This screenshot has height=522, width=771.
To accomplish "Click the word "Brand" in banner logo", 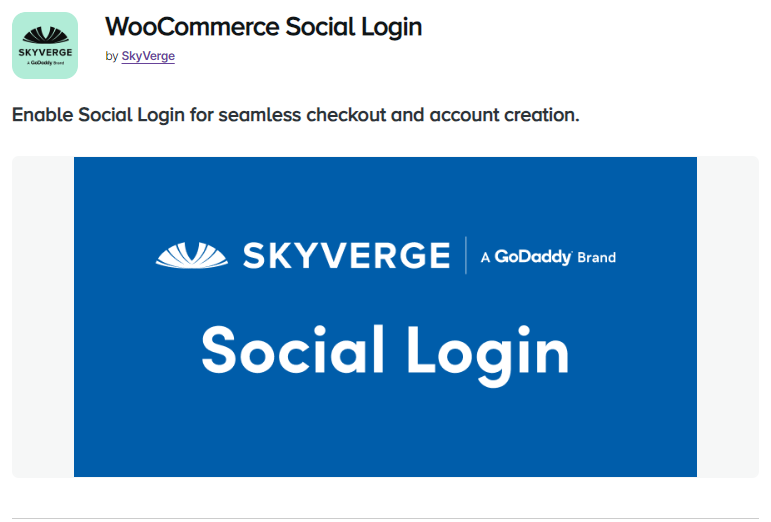I will click(x=596, y=258).
